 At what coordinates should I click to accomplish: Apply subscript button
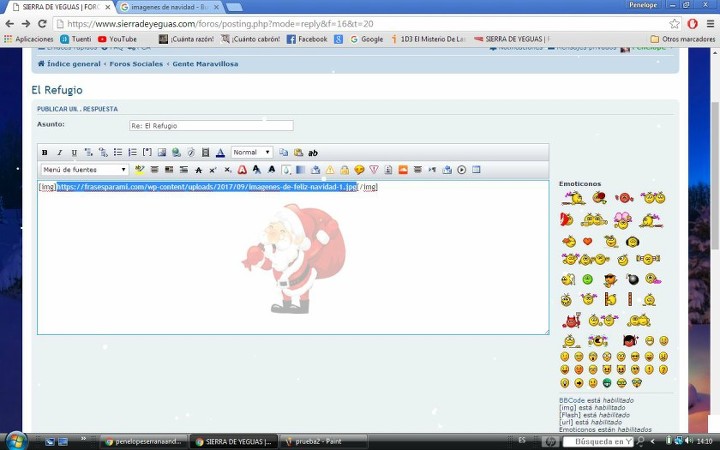click(x=228, y=170)
